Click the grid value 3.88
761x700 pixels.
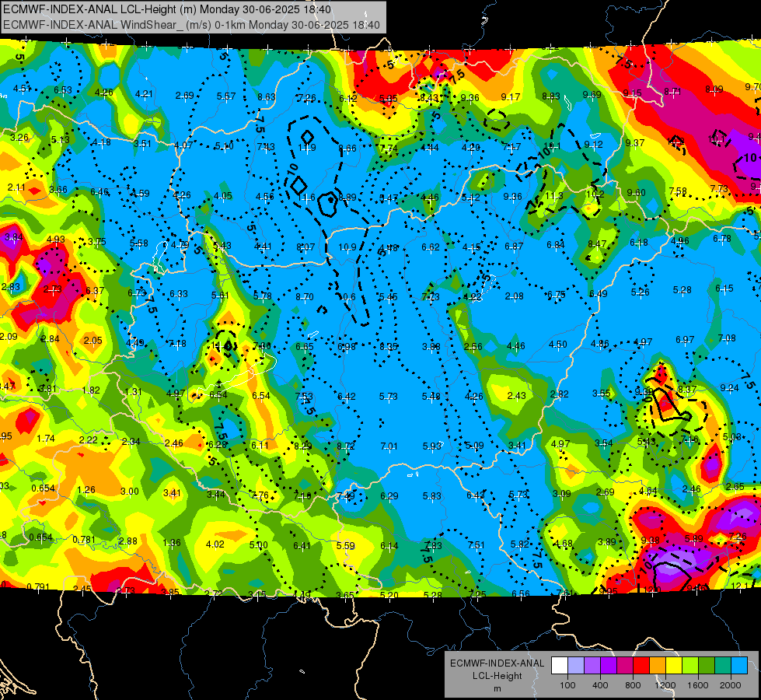431,347
